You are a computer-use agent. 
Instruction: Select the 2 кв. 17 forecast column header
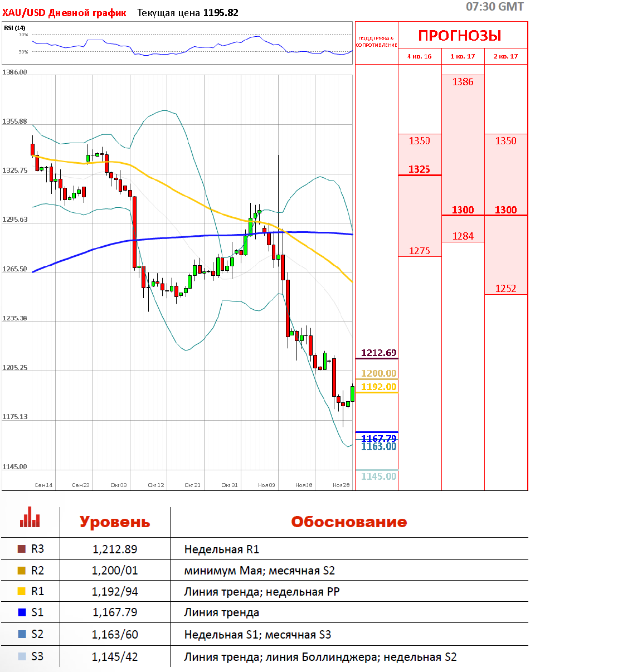(x=505, y=56)
